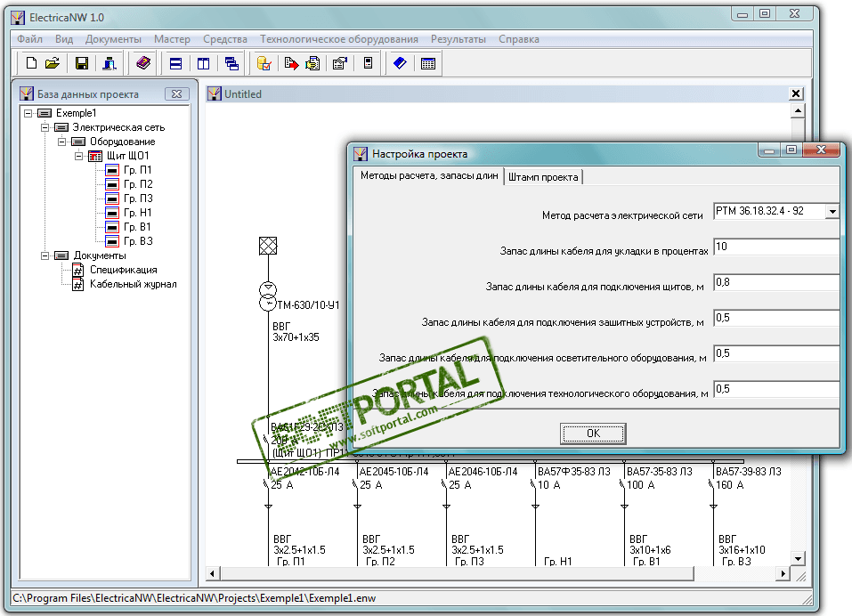Click the red arrow export icon

click(x=292, y=63)
